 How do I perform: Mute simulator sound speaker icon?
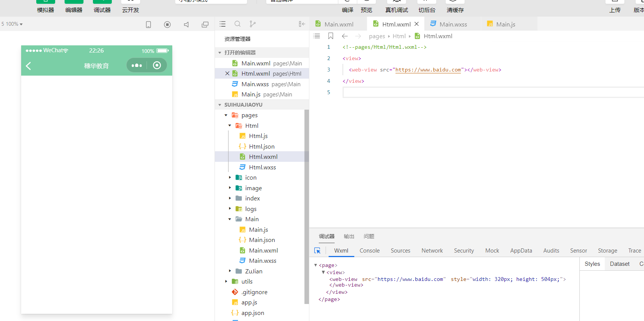[x=186, y=25]
